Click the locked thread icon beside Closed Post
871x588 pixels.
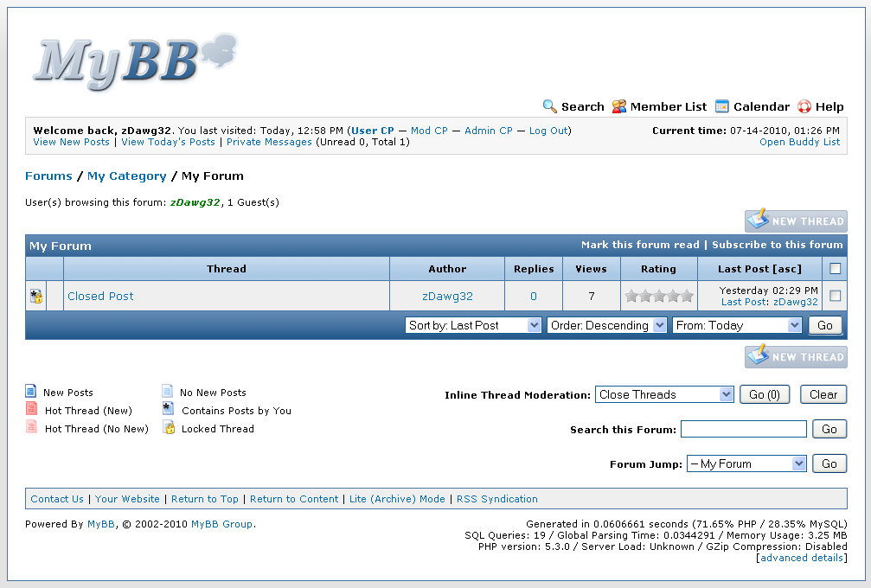[36, 297]
